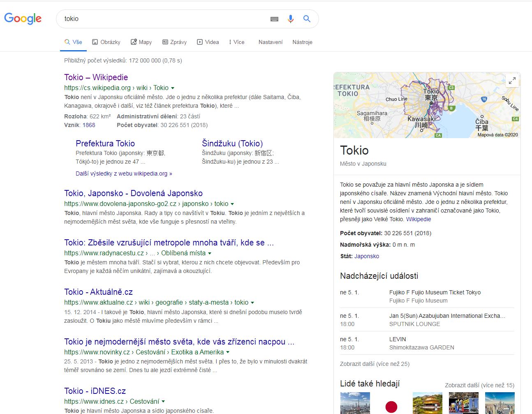532x414 pixels.
Task: Click Zobrazit další (více než 15) searches
Action: [479, 385]
